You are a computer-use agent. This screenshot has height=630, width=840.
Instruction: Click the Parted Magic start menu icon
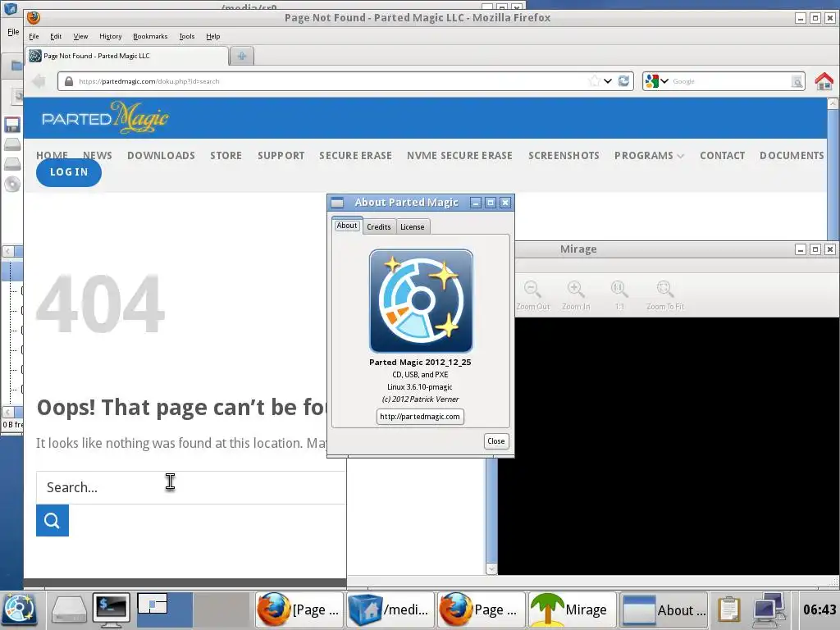(20, 609)
